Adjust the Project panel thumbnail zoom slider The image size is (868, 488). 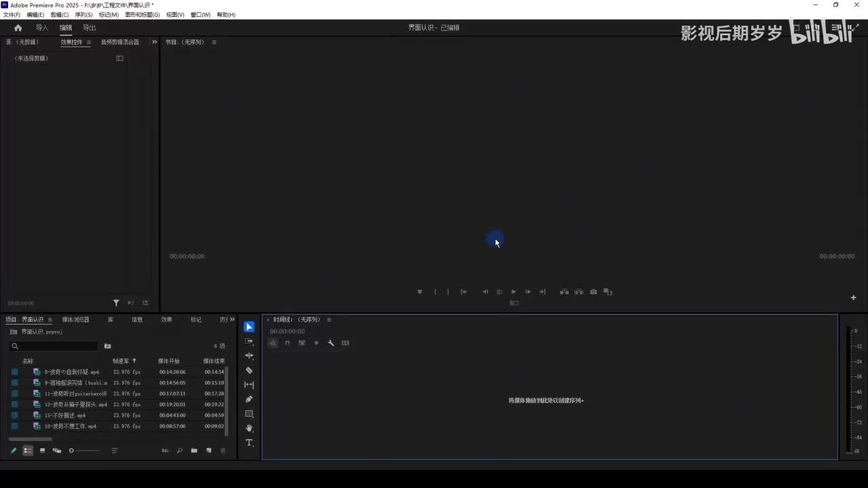[x=85, y=451]
